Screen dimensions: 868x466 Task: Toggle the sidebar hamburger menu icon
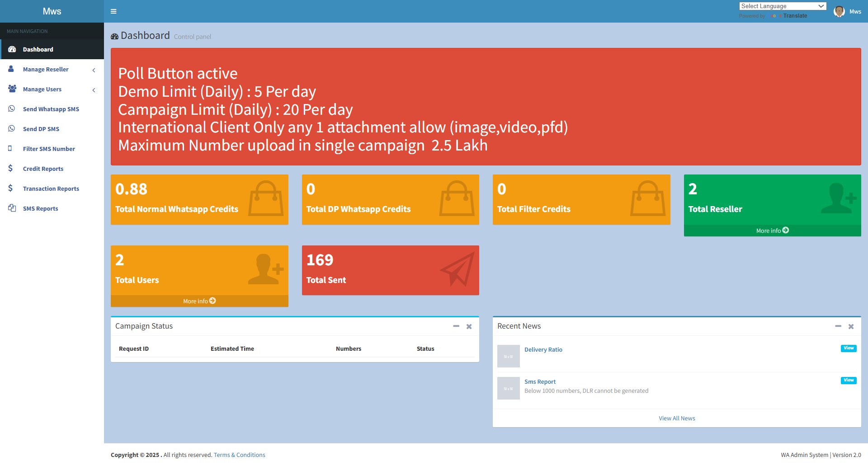click(113, 11)
